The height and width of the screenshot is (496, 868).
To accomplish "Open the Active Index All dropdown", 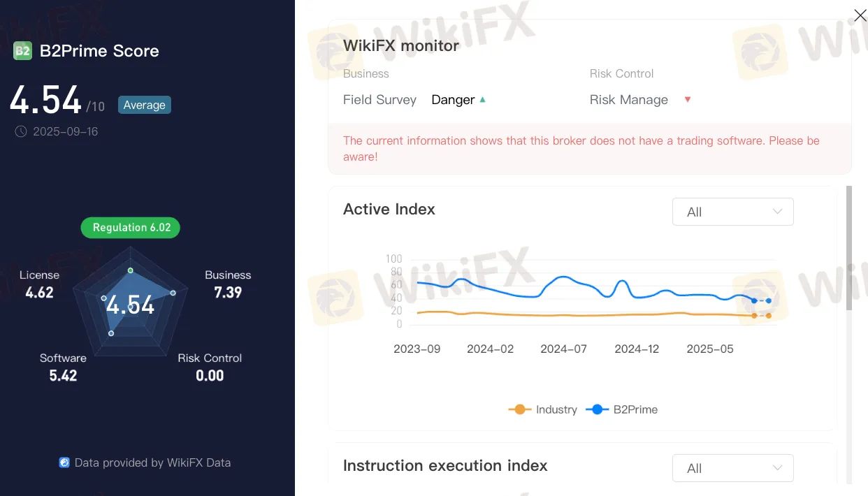I will point(732,212).
